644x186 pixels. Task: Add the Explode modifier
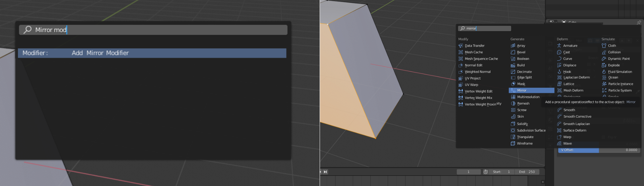pyautogui.click(x=611, y=65)
